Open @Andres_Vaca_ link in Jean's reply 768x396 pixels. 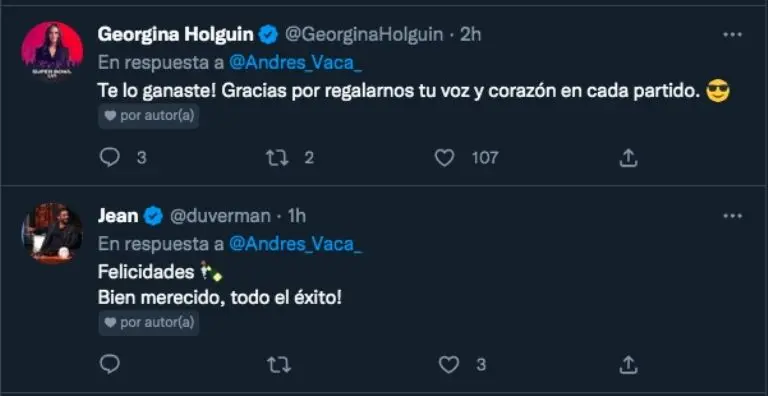coord(296,244)
